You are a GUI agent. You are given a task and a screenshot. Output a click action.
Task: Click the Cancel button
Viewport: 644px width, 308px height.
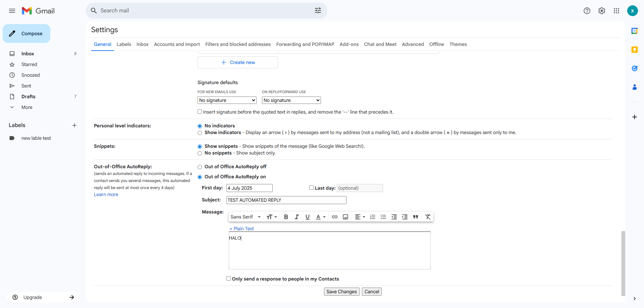pyautogui.click(x=372, y=292)
